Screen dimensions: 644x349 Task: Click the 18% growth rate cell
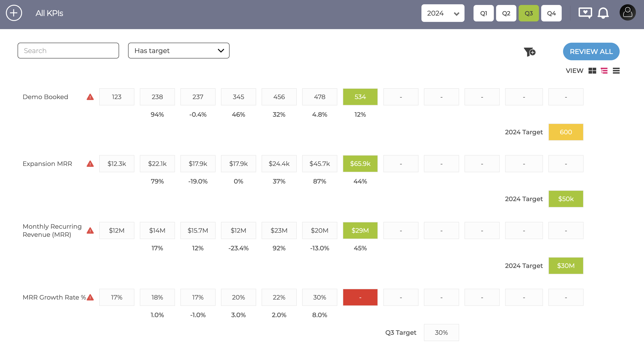(x=157, y=298)
